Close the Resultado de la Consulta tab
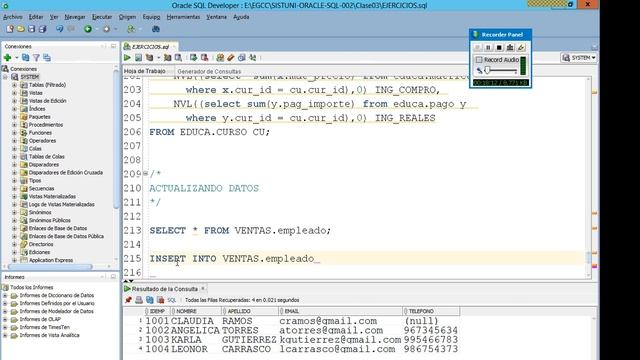This screenshot has width=640, height=360. click(203, 289)
